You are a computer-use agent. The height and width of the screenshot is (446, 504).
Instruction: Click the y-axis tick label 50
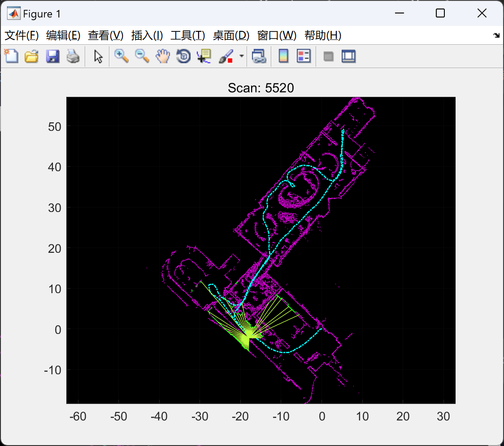[55, 127]
